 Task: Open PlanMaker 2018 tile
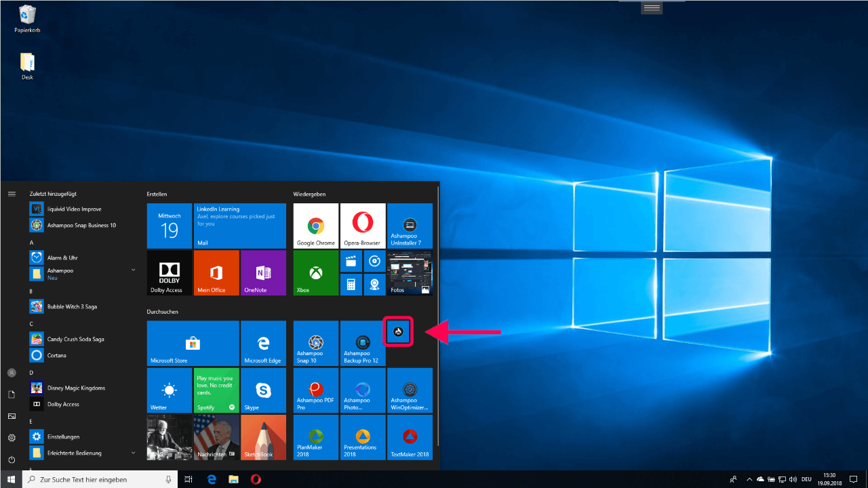315,438
